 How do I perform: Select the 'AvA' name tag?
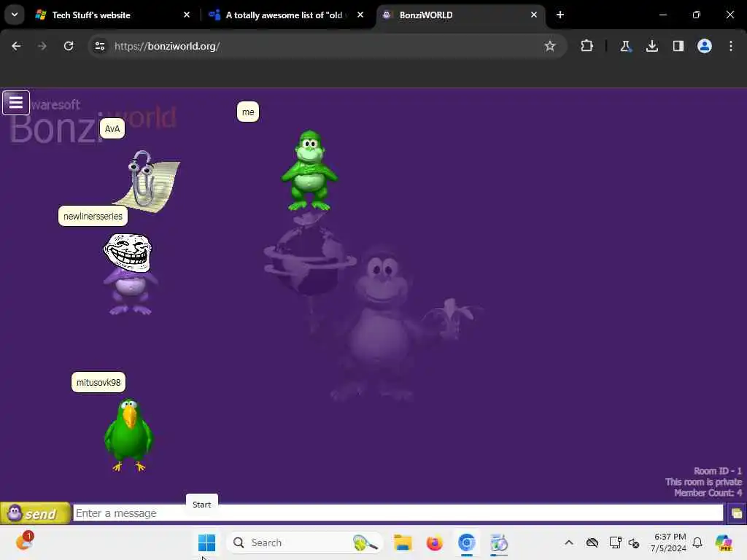coord(112,128)
